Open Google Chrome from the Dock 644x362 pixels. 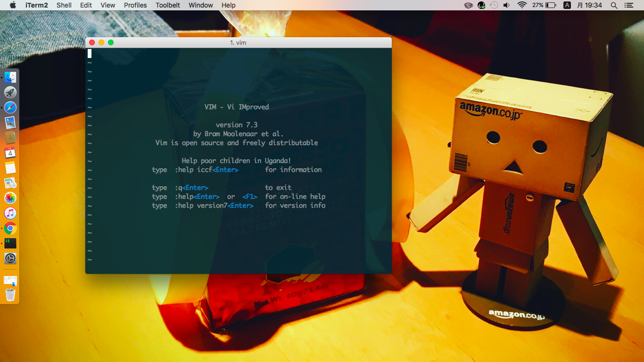(10, 229)
